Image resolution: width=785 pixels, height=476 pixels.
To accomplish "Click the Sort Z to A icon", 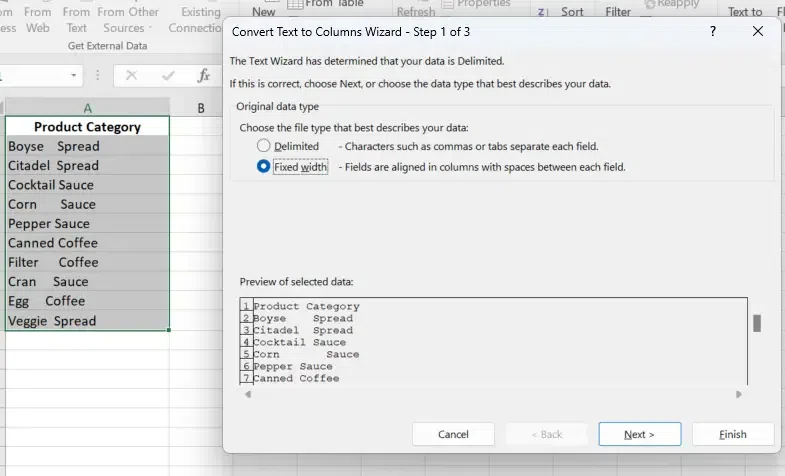I will [x=542, y=12].
